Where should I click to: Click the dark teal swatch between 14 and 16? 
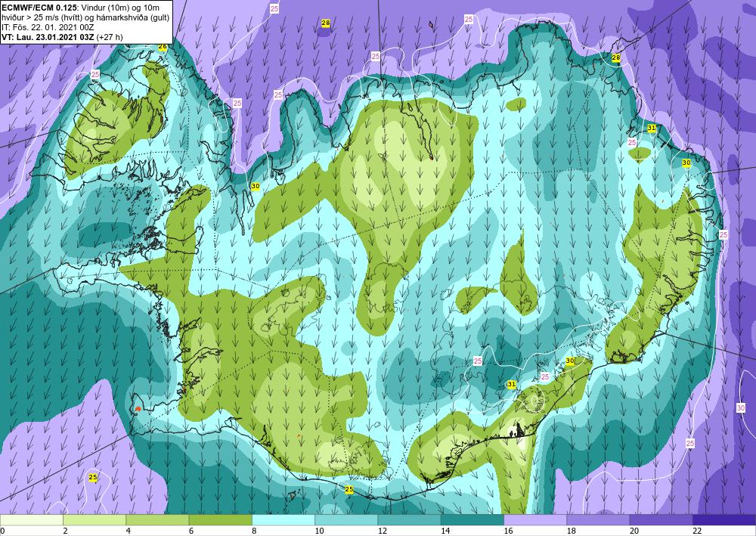(x=472, y=520)
